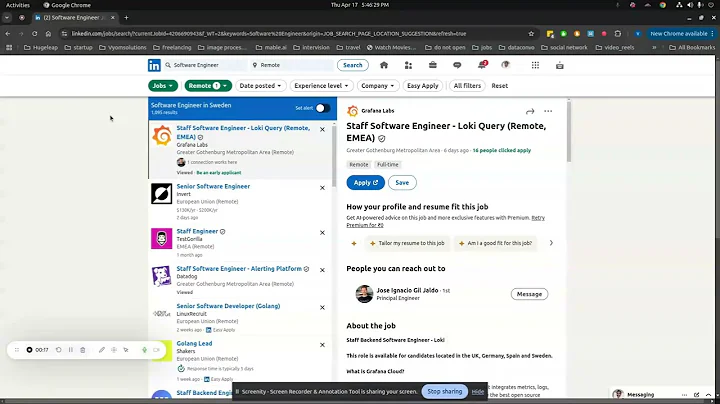Open the All Bookmarks folder
This screenshot has height=404, width=720.
click(x=692, y=47)
